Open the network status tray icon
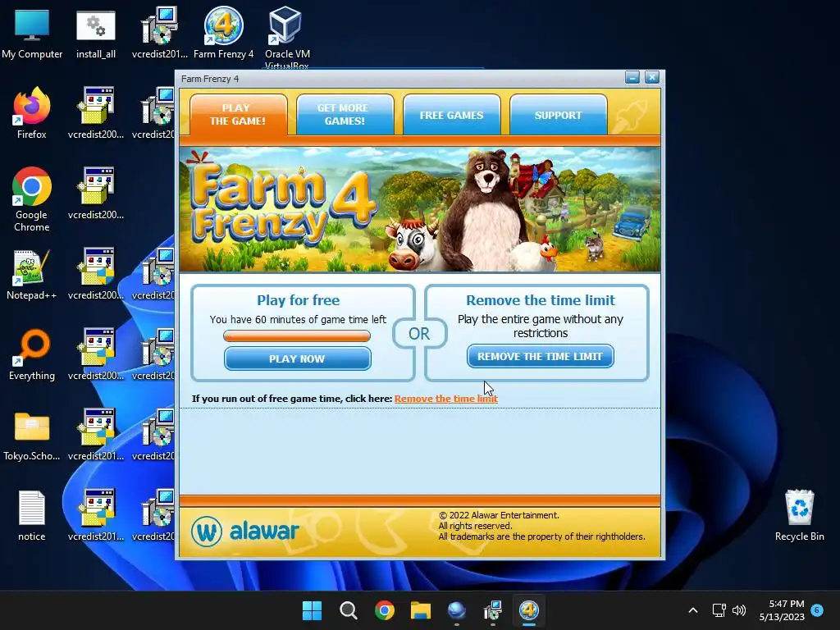The height and width of the screenshot is (630, 840). pyautogui.click(x=719, y=610)
